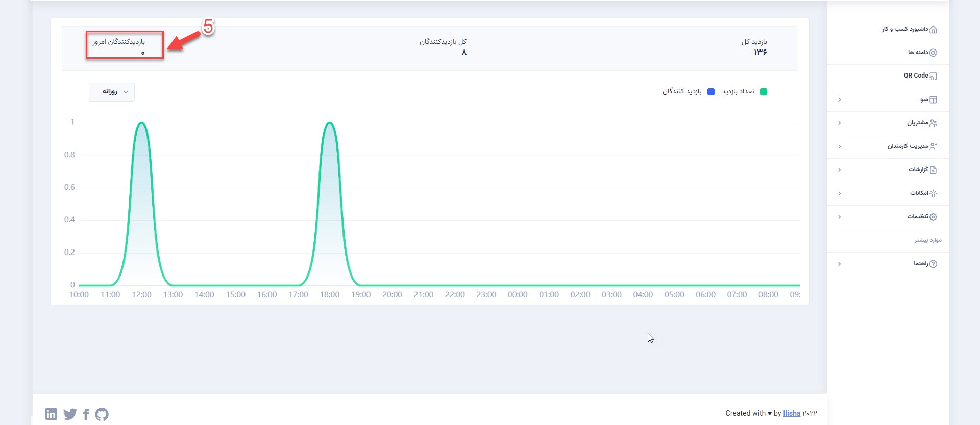Toggle بازدید کنندگان legend entry
Screen dimensions: 980x425
pos(689,92)
